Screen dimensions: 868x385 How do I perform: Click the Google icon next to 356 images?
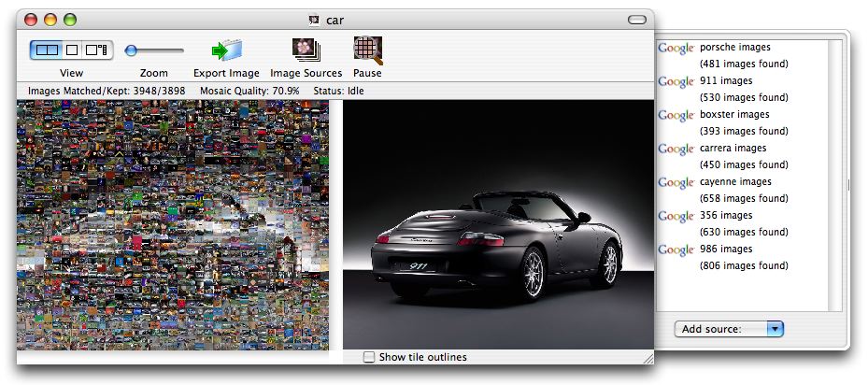click(x=676, y=217)
